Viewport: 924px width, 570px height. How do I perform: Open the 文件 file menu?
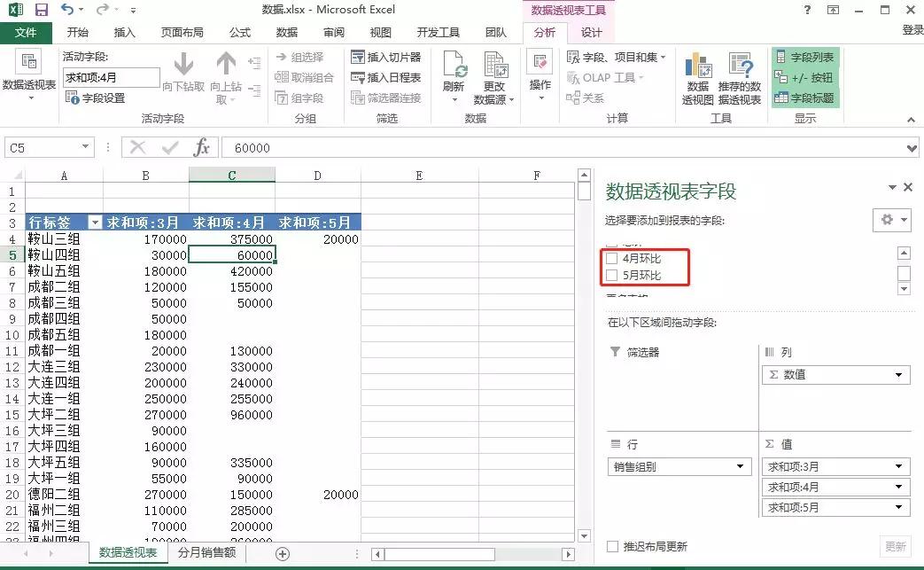[x=26, y=33]
